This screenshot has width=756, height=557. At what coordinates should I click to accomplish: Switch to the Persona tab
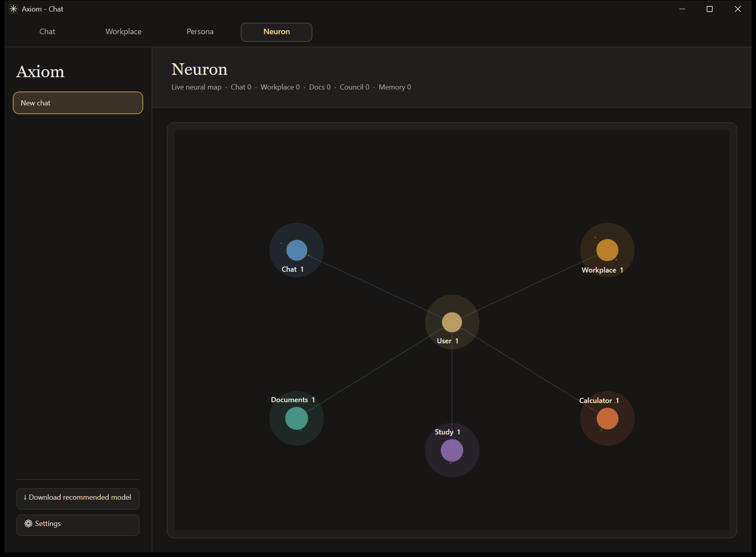(x=200, y=32)
